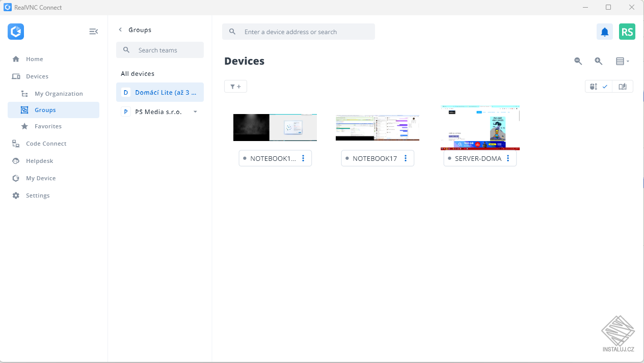Viewport: 644px width, 363px height.
Task: Zoom in the device thumbnails
Action: tap(599, 61)
